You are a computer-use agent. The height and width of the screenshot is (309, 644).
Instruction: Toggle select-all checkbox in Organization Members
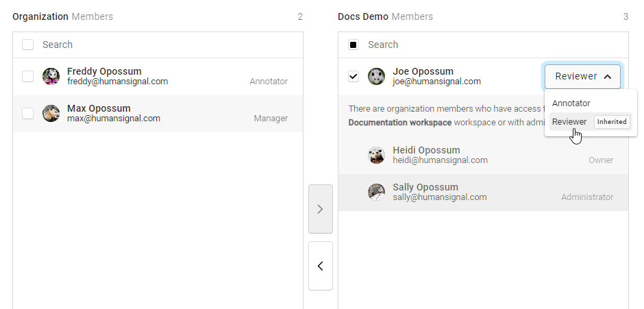point(28,45)
